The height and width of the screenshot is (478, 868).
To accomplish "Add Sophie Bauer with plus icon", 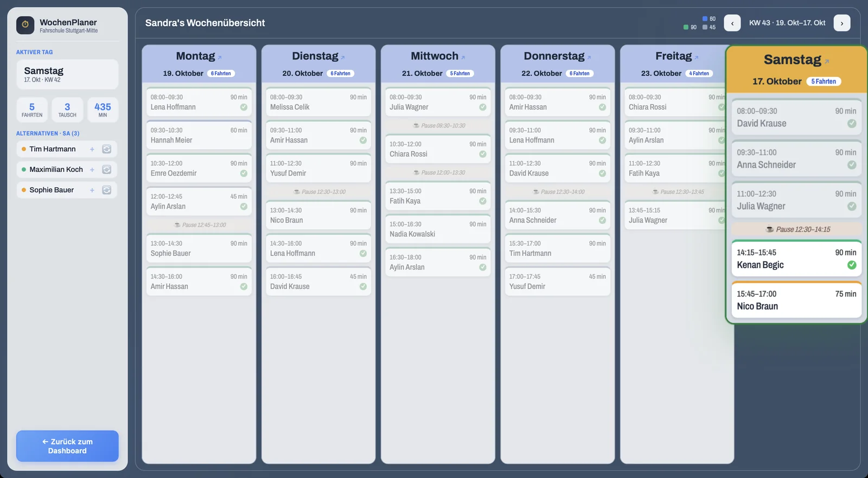I will (92, 190).
